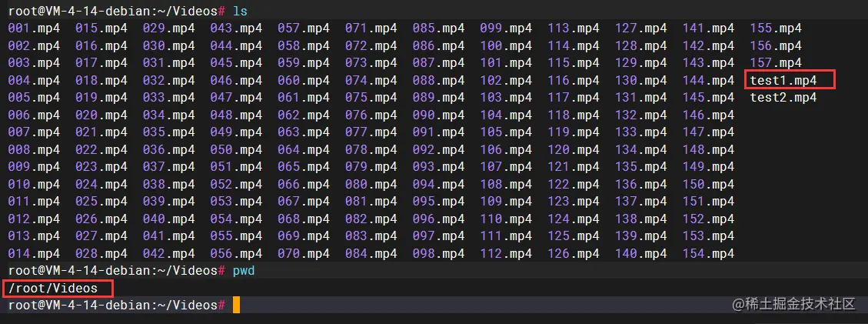
Task: Click the file name 119.mp4
Action: pos(574,133)
